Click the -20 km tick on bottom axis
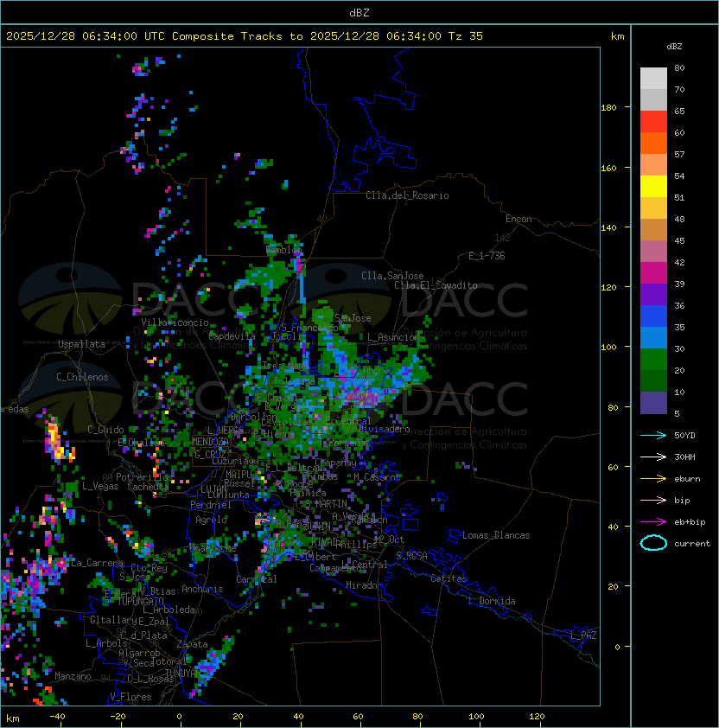 118,717
